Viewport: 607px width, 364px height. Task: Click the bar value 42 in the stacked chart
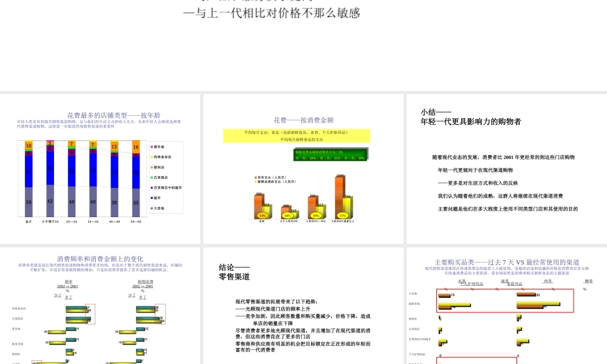pyautogui.click(x=50, y=201)
